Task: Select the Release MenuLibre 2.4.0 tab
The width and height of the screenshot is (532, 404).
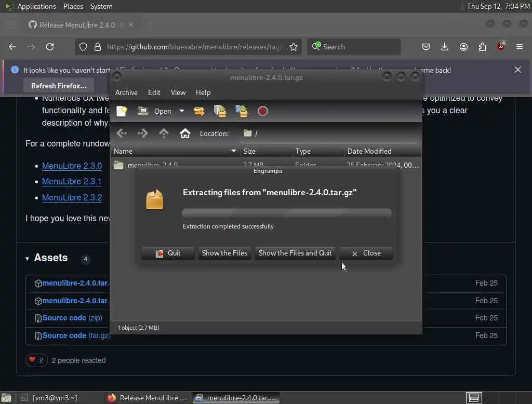Action: coord(82,25)
